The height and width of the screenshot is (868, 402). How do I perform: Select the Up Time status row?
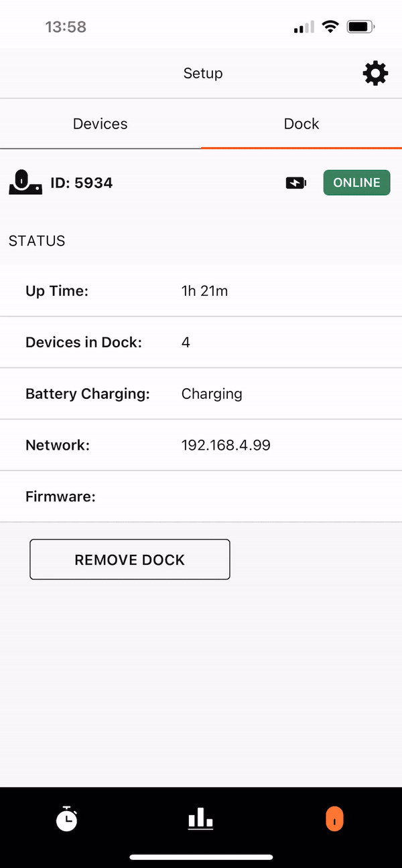click(x=201, y=290)
